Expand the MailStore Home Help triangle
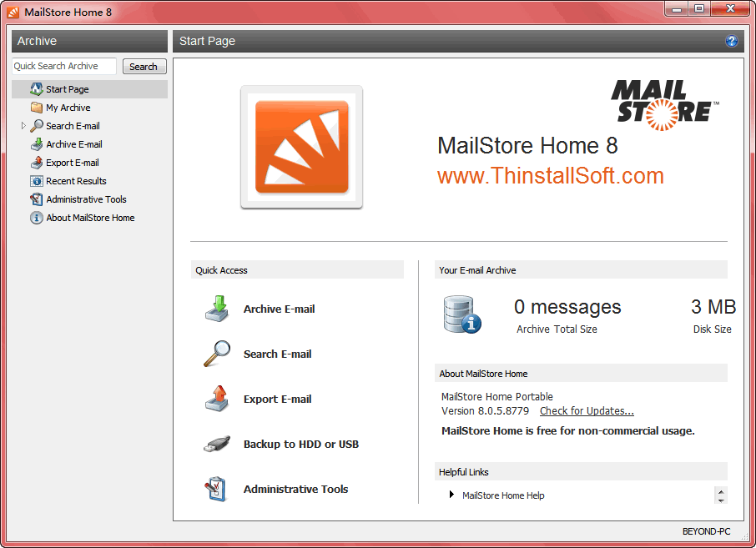 pos(451,495)
